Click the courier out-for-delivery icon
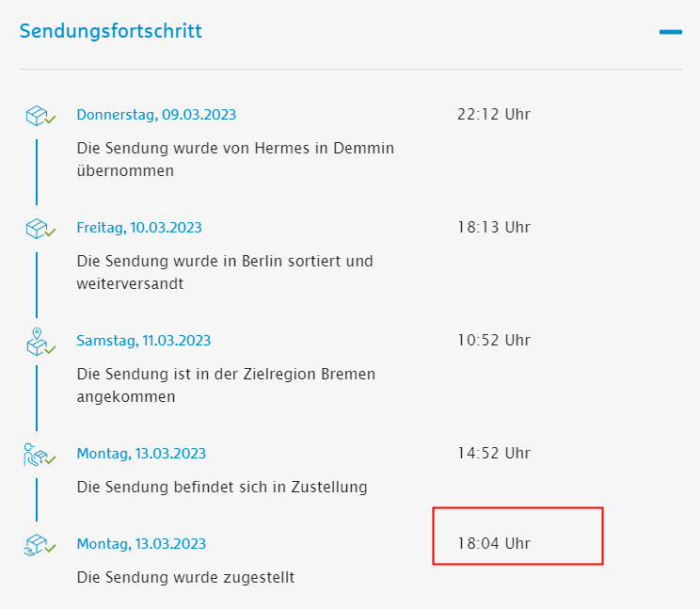This screenshot has height=609, width=700. (39, 455)
